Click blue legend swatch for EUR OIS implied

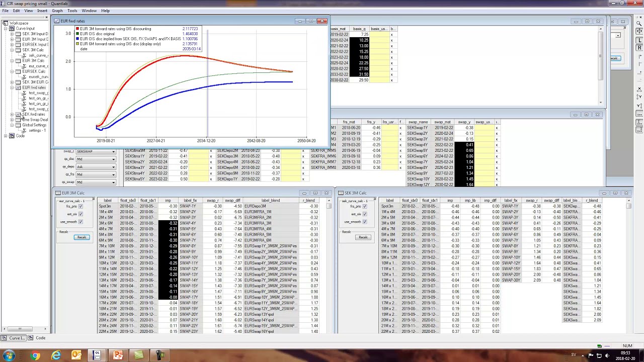77,39
